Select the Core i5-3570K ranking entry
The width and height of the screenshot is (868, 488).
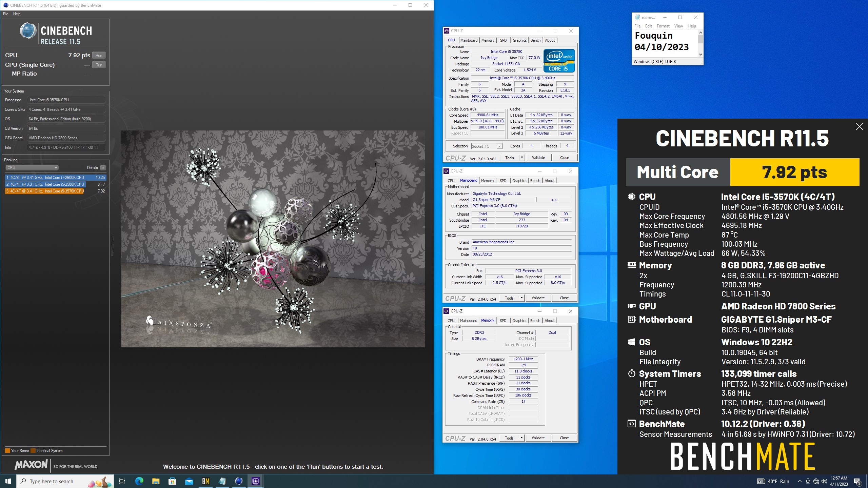point(56,191)
